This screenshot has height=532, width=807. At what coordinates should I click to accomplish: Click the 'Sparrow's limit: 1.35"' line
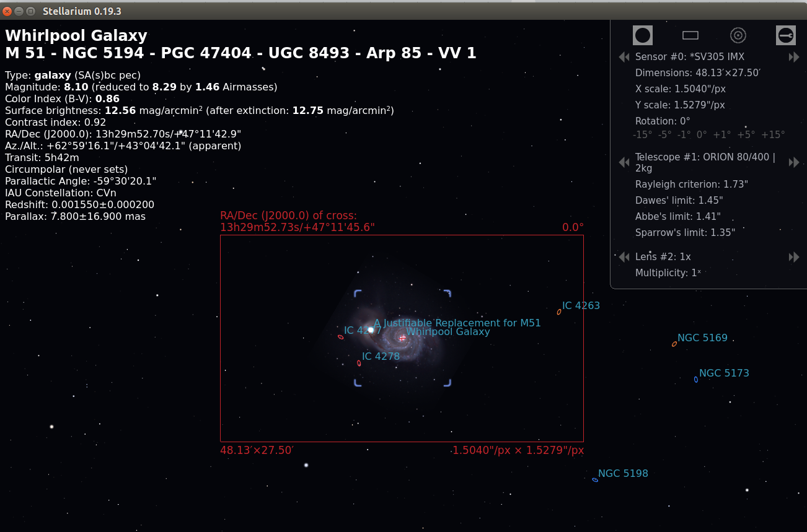pyautogui.click(x=686, y=233)
